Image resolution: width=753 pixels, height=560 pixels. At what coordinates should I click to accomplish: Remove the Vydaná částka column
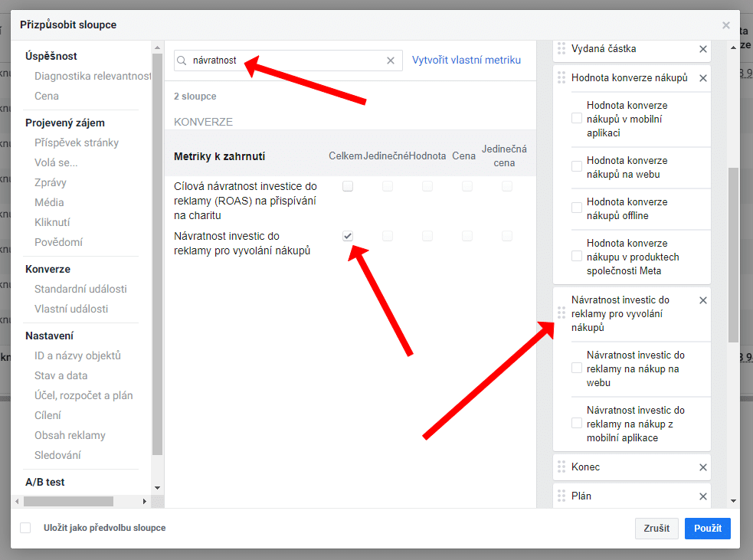coord(703,49)
